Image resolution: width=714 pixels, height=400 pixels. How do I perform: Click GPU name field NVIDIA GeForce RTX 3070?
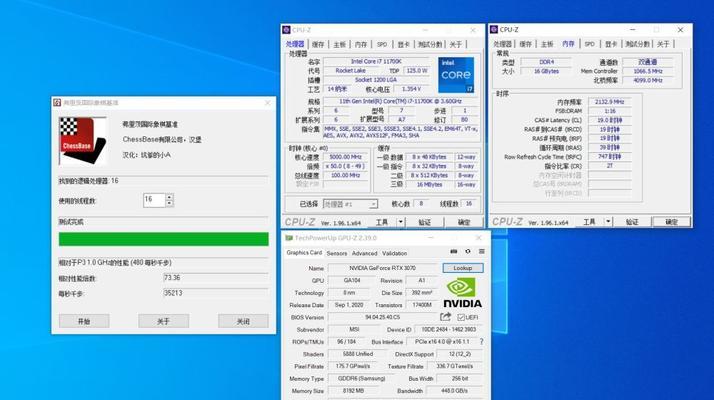(x=382, y=268)
